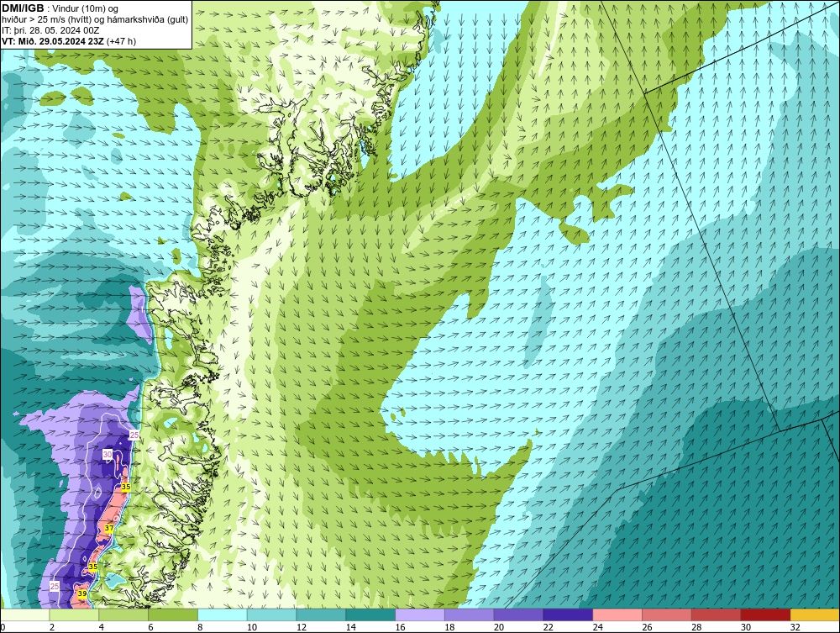Click the 18–20 m/s purple legend swatch
The width and height of the screenshot is (840, 633).
pos(470,615)
